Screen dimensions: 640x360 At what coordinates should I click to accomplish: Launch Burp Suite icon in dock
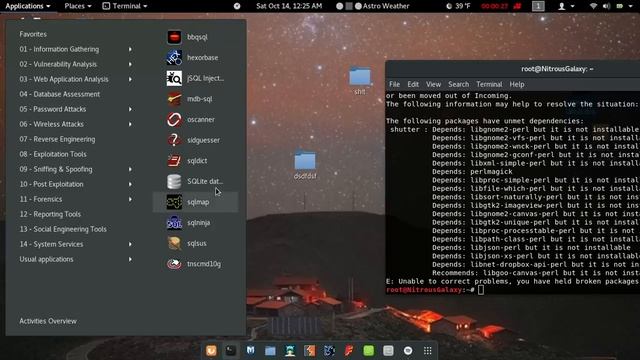tap(309, 351)
